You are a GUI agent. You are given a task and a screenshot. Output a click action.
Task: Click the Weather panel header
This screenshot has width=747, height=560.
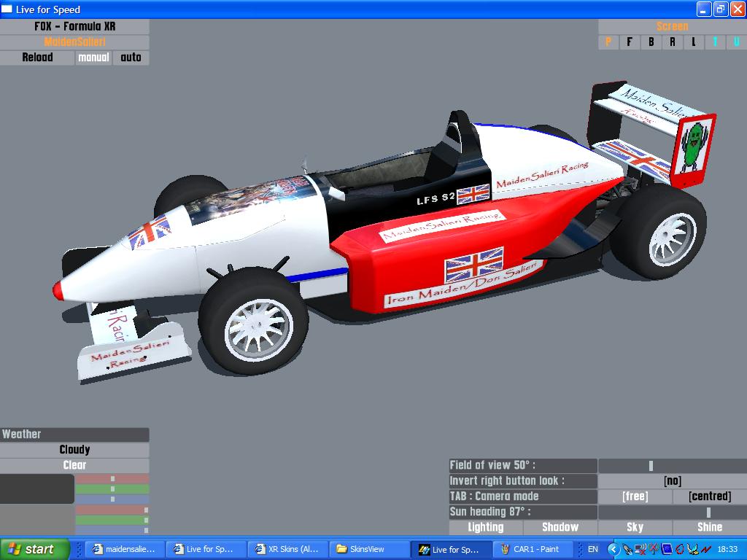75,435
